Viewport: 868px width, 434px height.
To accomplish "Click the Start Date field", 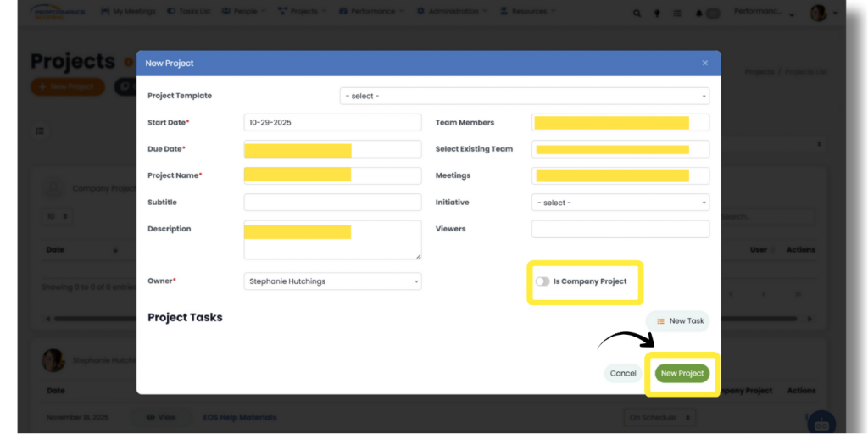I will (332, 123).
